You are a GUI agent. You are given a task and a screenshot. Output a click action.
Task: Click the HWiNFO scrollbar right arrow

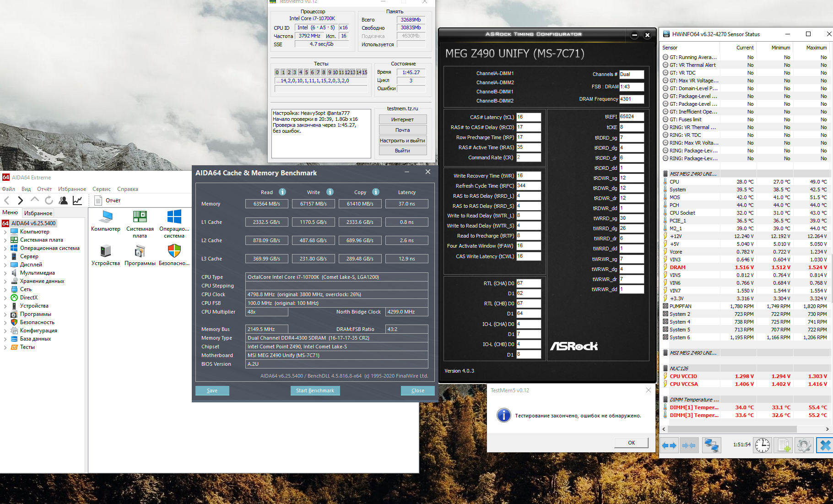click(x=827, y=429)
